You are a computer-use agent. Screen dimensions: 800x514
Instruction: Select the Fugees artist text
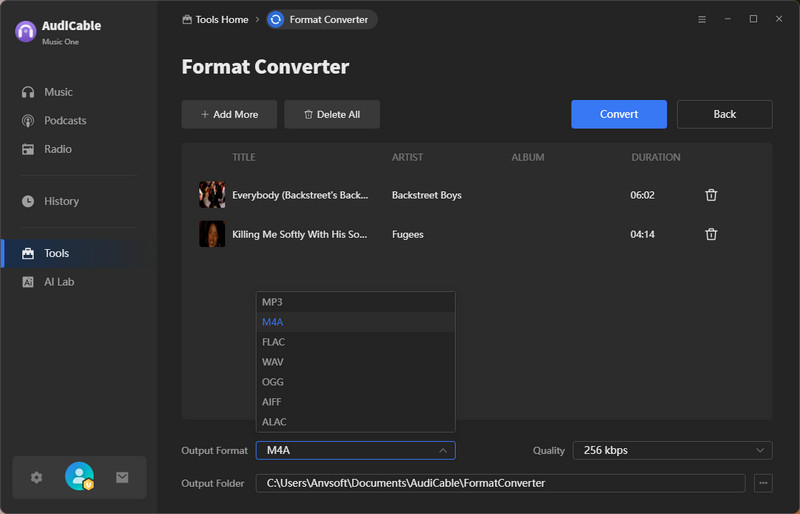coord(408,234)
